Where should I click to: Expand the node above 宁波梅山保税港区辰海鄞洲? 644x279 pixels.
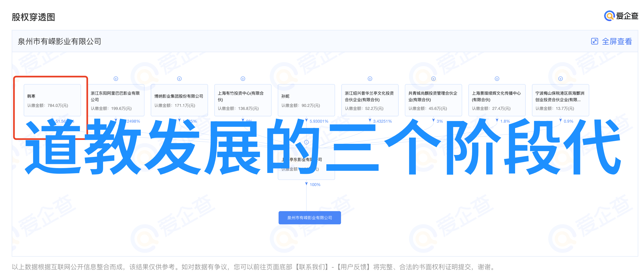point(561,79)
